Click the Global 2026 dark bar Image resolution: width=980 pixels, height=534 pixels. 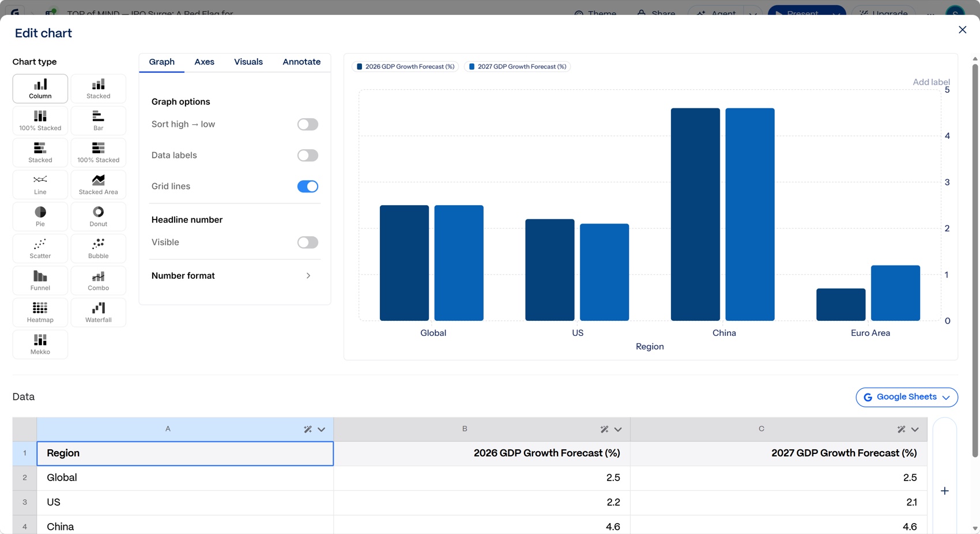(x=404, y=263)
